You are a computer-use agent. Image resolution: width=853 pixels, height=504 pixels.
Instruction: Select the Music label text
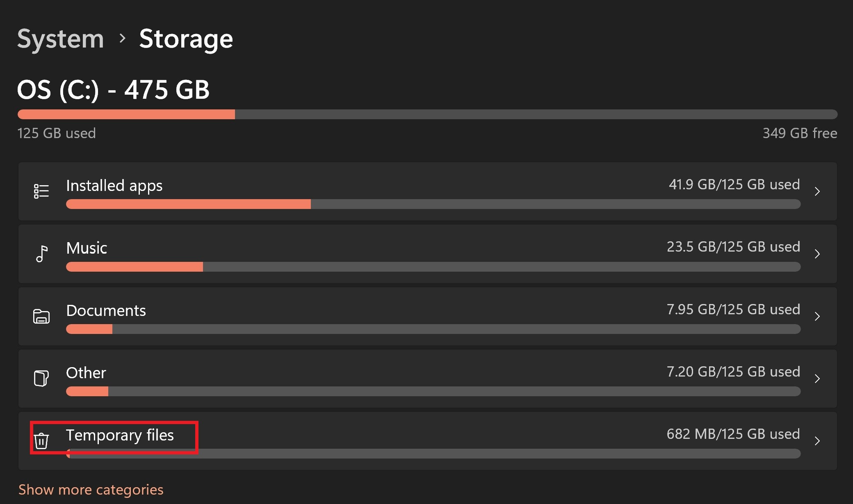click(x=87, y=248)
